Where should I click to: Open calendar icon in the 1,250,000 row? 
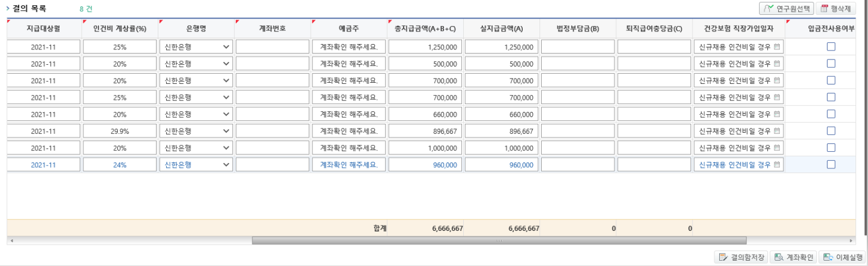pyautogui.click(x=777, y=47)
